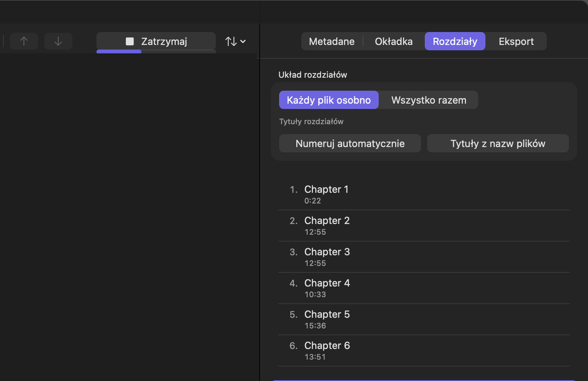Click the Numeruj automatycznie button
Viewport: 588px width, 381px height.
[350, 144]
